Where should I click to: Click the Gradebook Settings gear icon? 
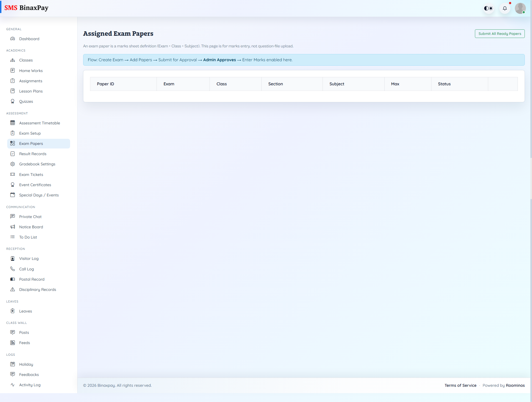point(12,164)
